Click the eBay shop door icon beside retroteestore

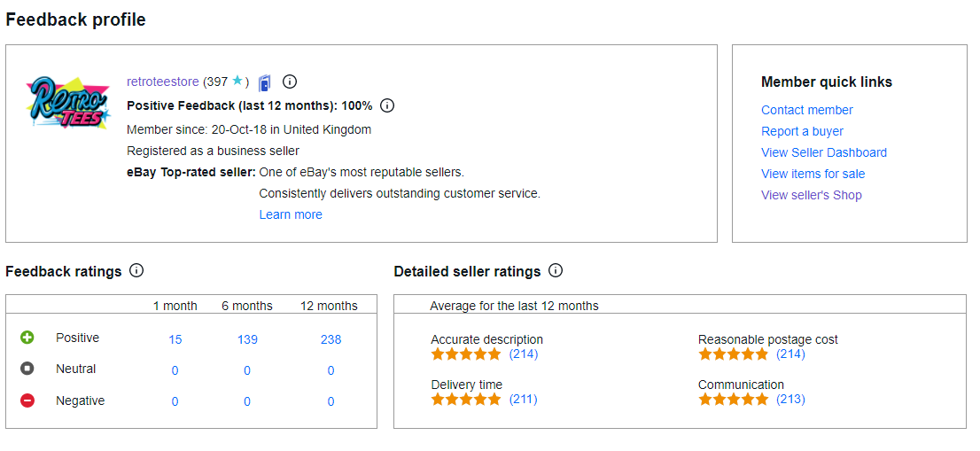click(264, 82)
